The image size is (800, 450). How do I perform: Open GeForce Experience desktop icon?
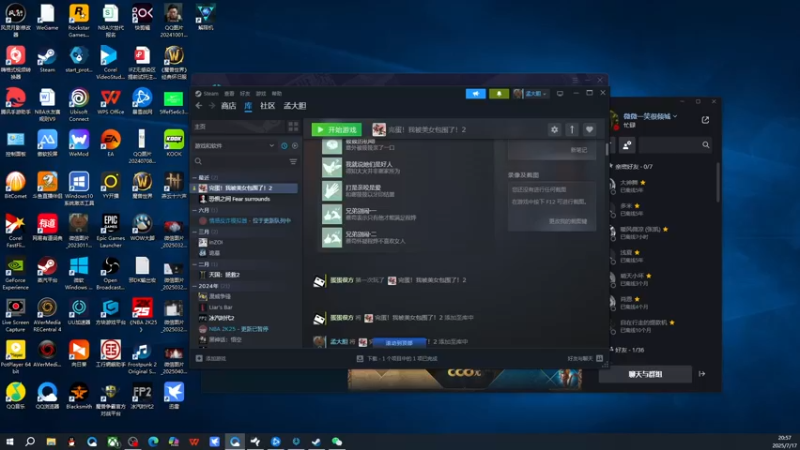pyautogui.click(x=15, y=272)
